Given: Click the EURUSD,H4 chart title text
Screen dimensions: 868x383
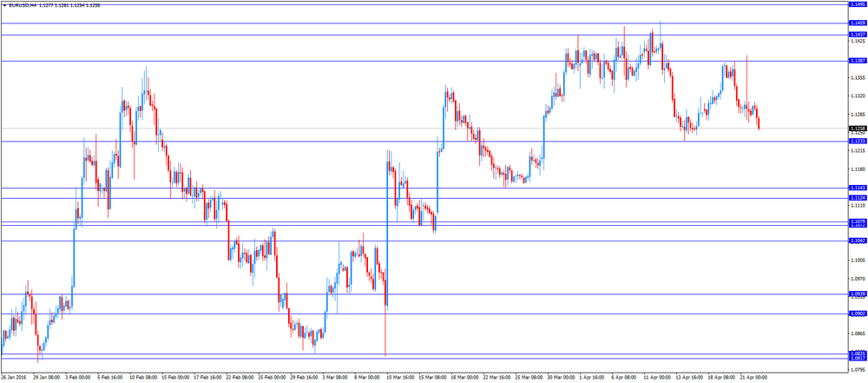Looking at the screenshot, I should tap(23, 5).
